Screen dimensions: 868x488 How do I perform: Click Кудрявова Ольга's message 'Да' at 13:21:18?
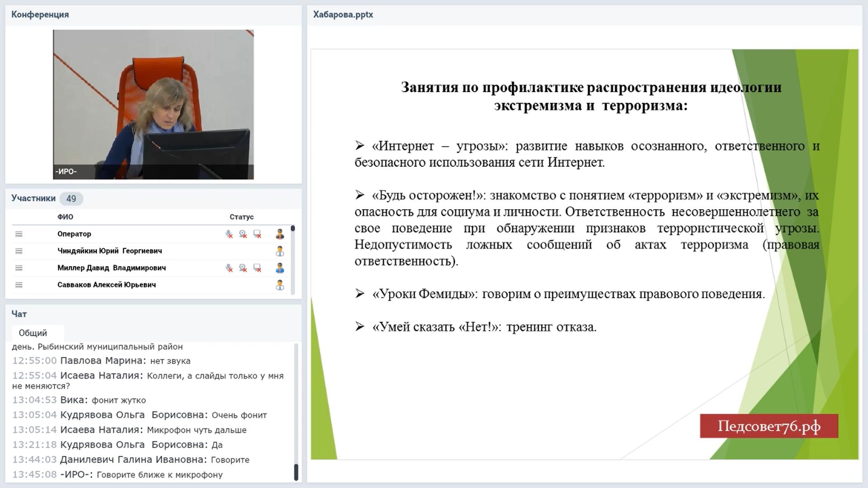coord(118,445)
